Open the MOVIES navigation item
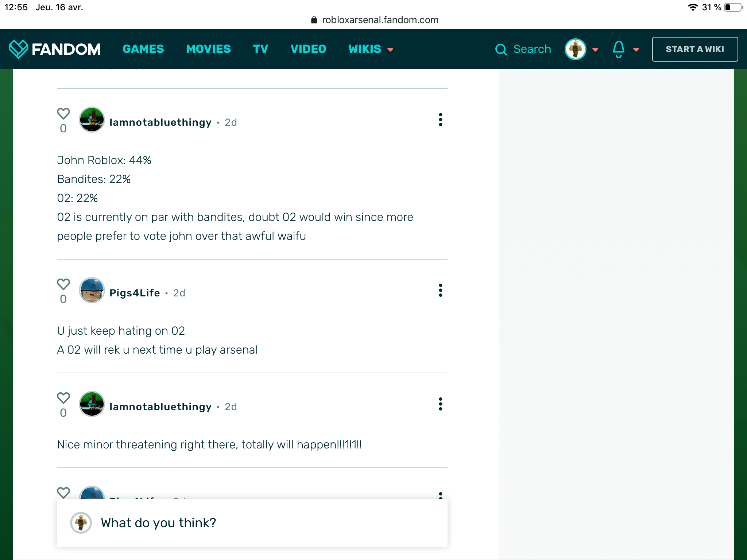747x560 pixels. coord(208,49)
